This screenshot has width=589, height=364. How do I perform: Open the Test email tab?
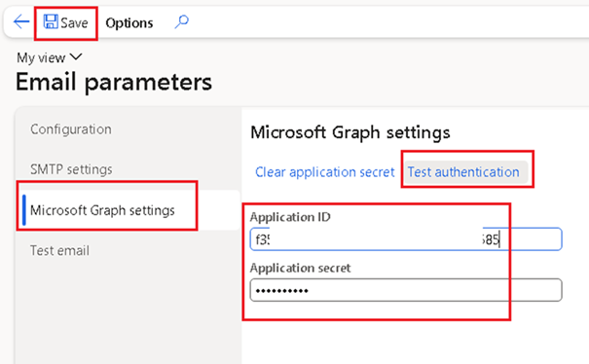59,250
